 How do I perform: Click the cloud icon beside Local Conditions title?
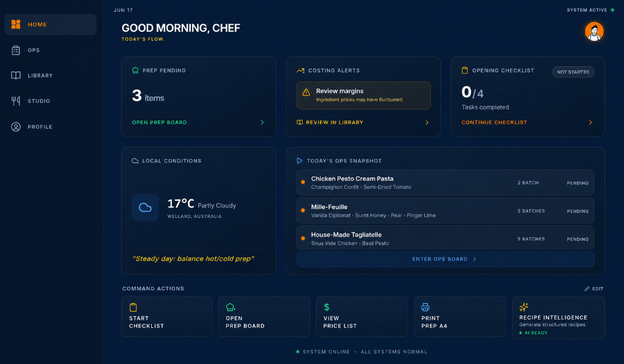pyautogui.click(x=135, y=161)
